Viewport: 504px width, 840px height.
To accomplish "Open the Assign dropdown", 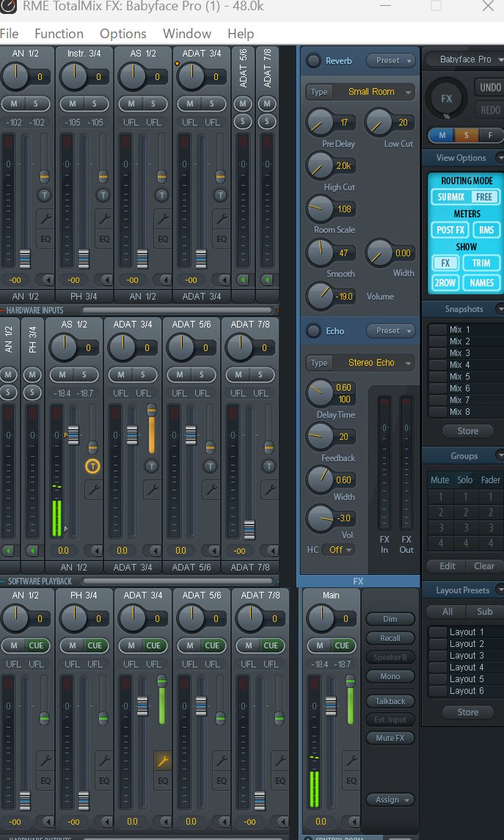I will click(390, 800).
